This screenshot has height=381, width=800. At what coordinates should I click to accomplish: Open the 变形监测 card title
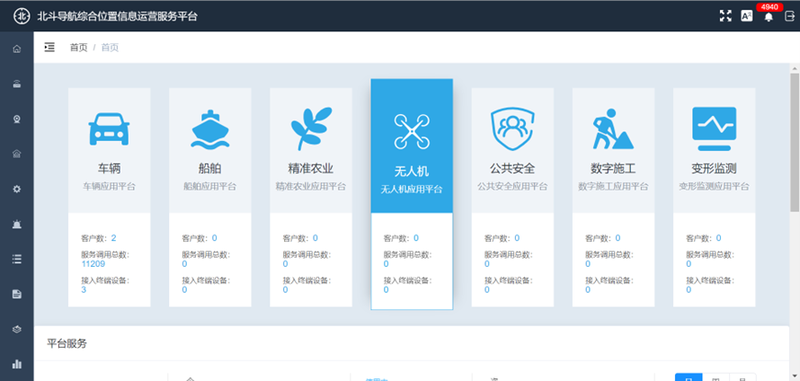pos(714,168)
